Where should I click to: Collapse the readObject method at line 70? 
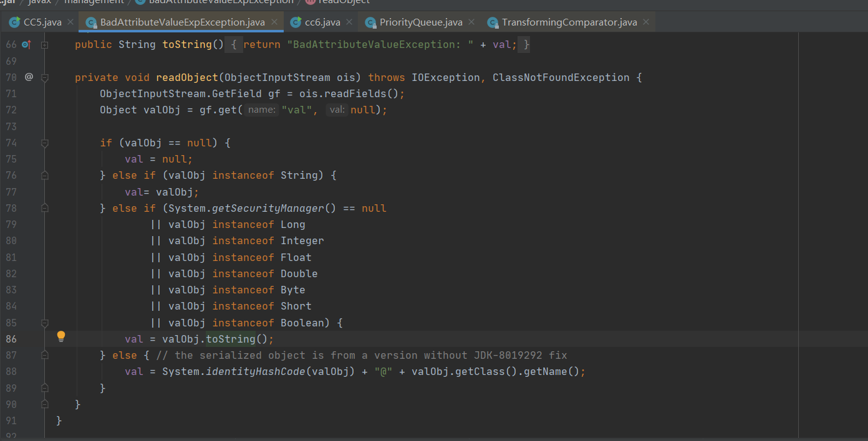(44, 77)
